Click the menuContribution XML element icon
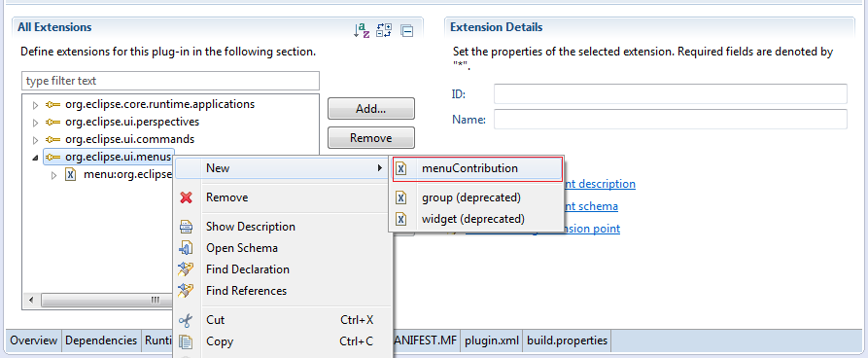The image size is (868, 358). click(x=401, y=168)
